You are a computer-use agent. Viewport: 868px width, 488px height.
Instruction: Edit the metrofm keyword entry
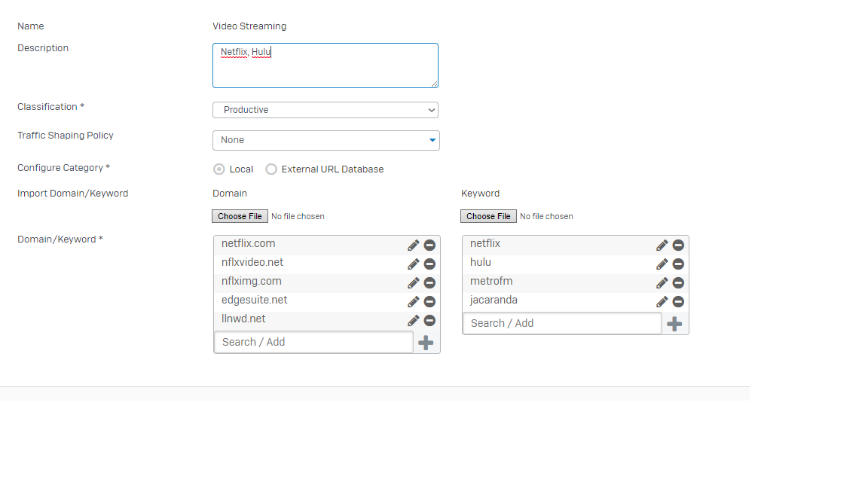(x=662, y=282)
